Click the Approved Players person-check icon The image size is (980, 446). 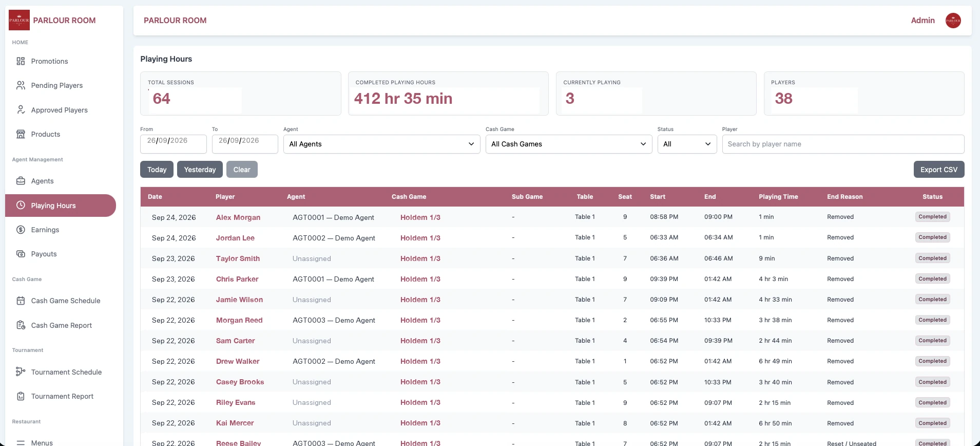(21, 110)
